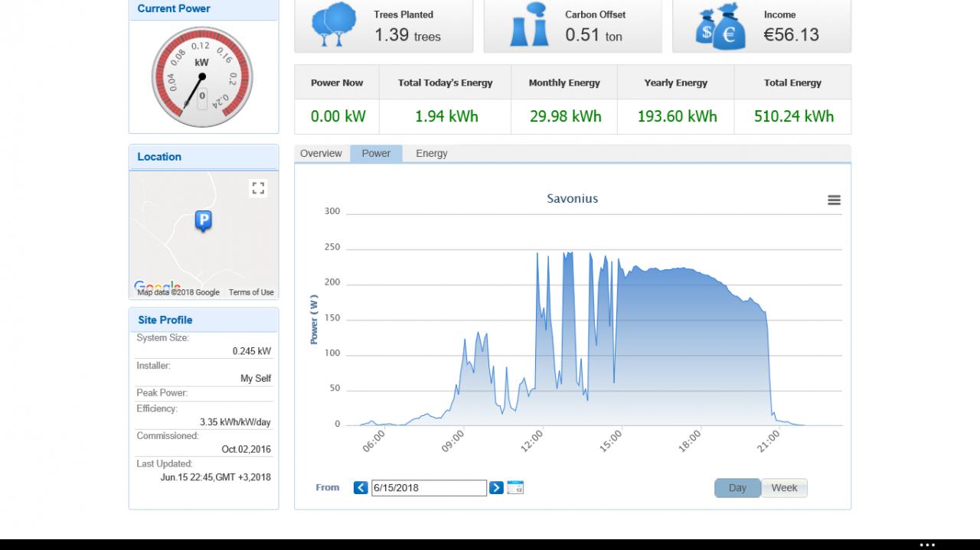Click the carbon offset cooling towers icon
The height and width of the screenshot is (550, 980).
point(530,25)
